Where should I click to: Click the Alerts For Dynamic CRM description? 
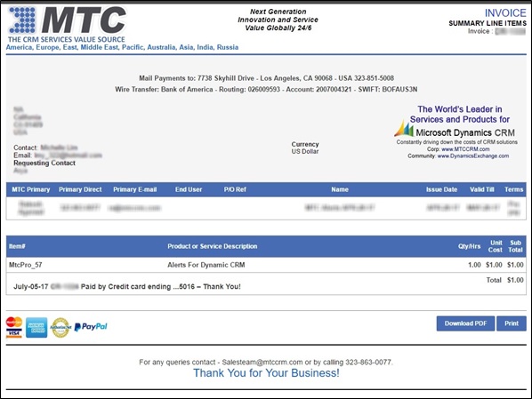pos(206,265)
